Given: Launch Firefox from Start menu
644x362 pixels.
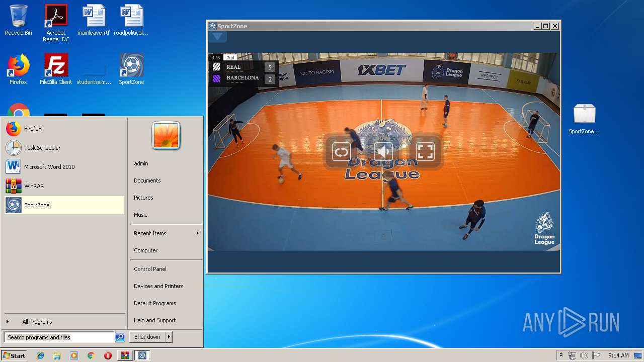Looking at the screenshot, I should pos(64,129).
